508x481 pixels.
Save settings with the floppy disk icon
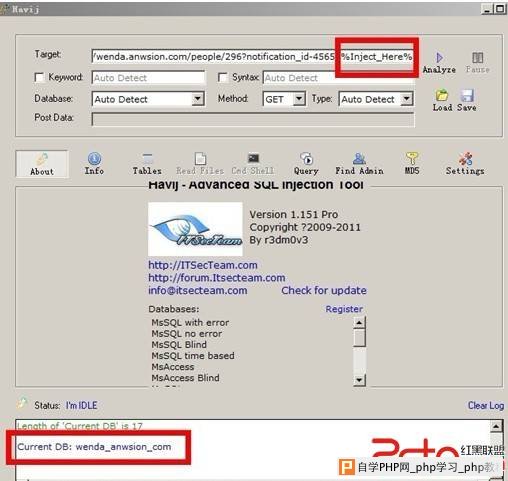click(467, 96)
